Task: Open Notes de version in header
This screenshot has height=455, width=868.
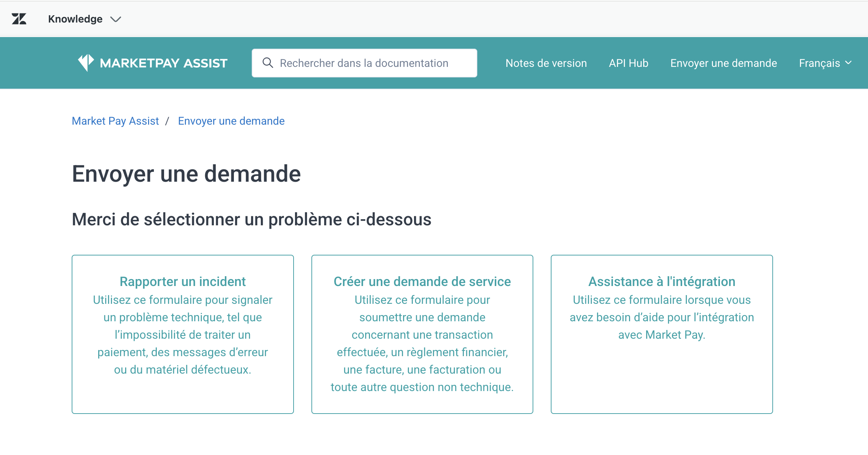Action: point(546,63)
